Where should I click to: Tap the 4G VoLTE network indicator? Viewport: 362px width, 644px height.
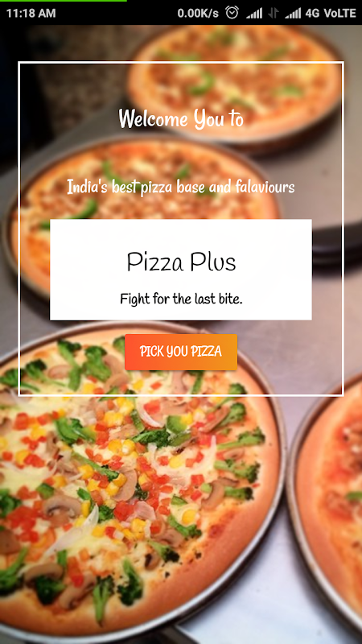tap(331, 13)
